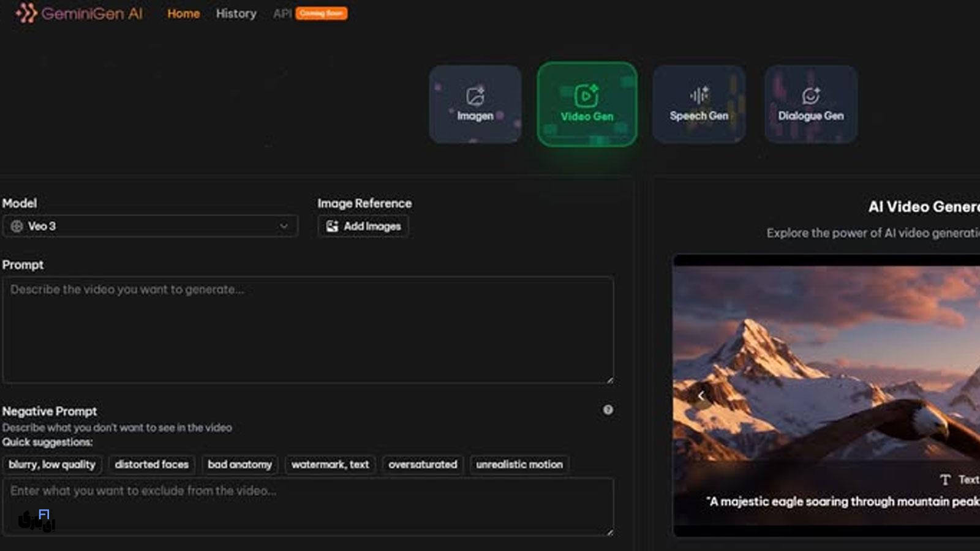980x551 pixels.
Task: Click into the Prompt text area
Action: (307, 331)
